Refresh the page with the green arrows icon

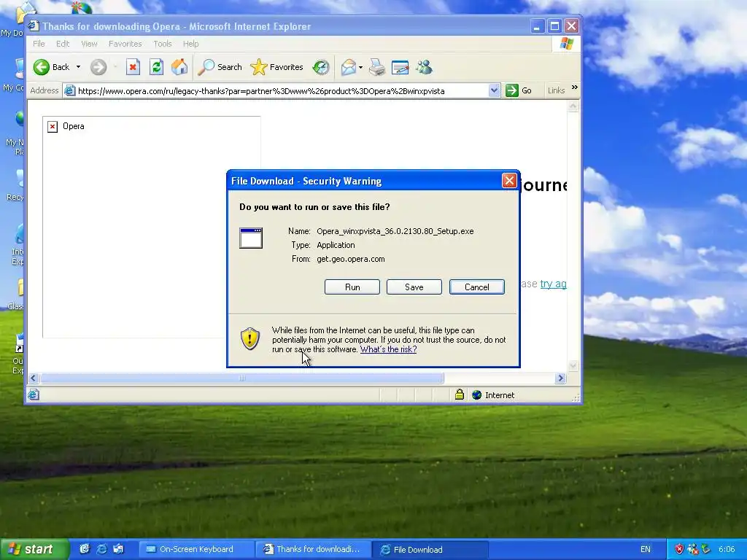point(156,67)
